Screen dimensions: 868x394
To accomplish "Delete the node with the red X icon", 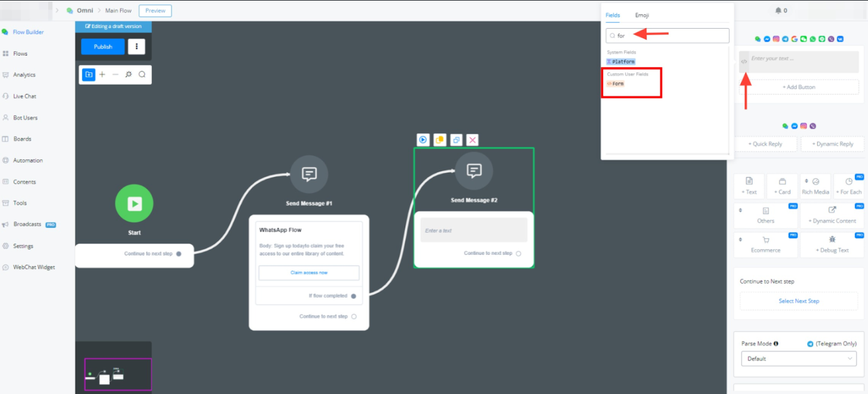I will coord(472,140).
